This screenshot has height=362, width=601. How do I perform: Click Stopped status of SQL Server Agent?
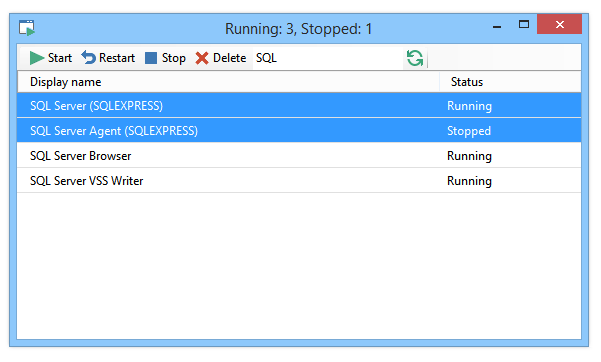click(469, 131)
